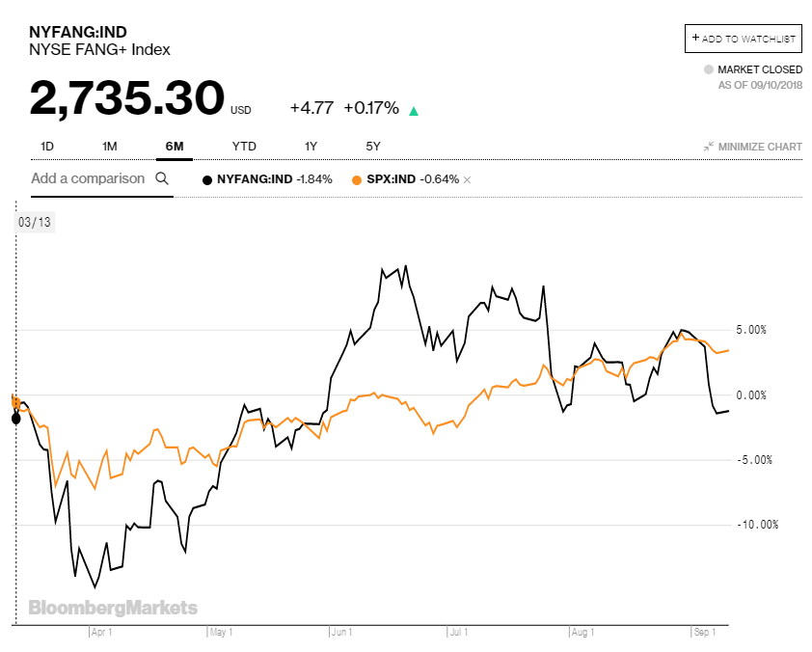The height and width of the screenshot is (652, 812).
Task: Click the SPX:IND comparison label
Action: [392, 179]
